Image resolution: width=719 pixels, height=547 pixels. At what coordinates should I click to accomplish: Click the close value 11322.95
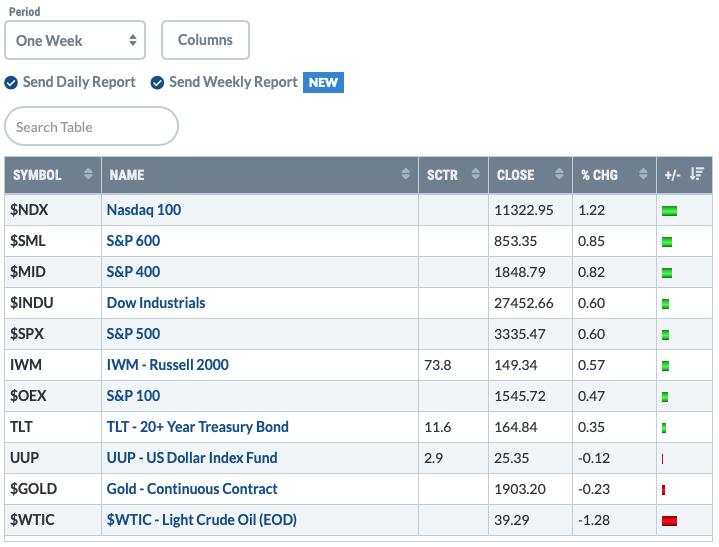click(x=524, y=210)
